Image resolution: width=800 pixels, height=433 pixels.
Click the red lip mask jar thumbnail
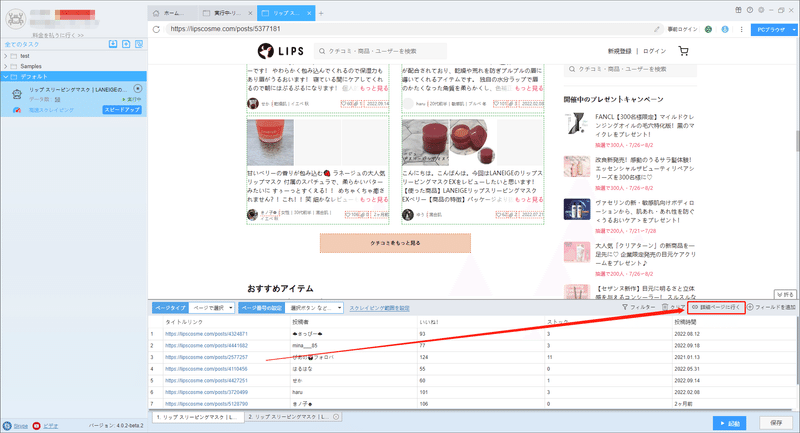point(270,142)
